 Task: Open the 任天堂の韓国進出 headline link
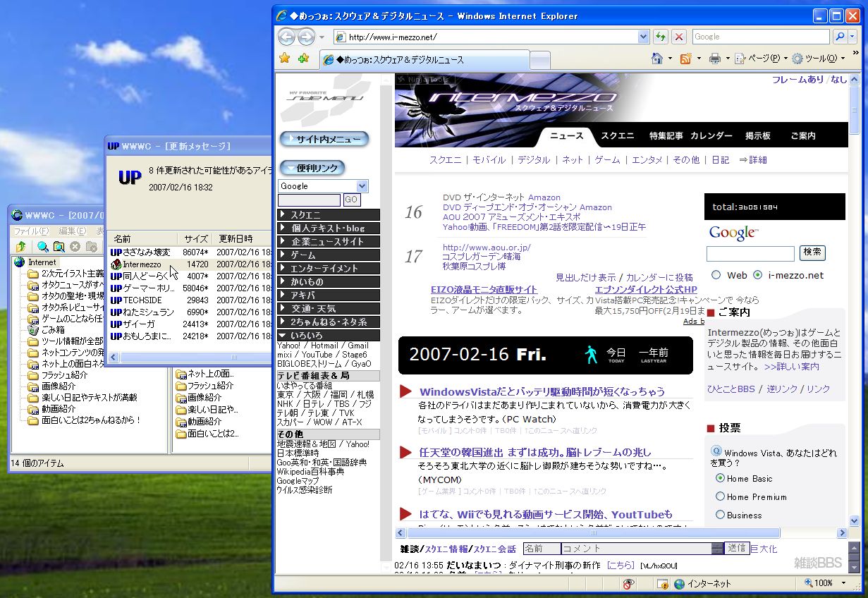[x=535, y=452]
